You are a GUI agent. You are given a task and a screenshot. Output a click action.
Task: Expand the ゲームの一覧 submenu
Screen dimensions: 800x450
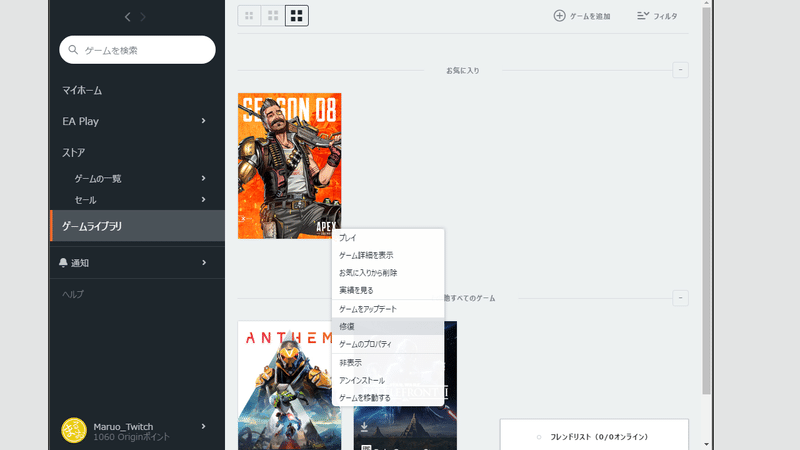[203, 178]
